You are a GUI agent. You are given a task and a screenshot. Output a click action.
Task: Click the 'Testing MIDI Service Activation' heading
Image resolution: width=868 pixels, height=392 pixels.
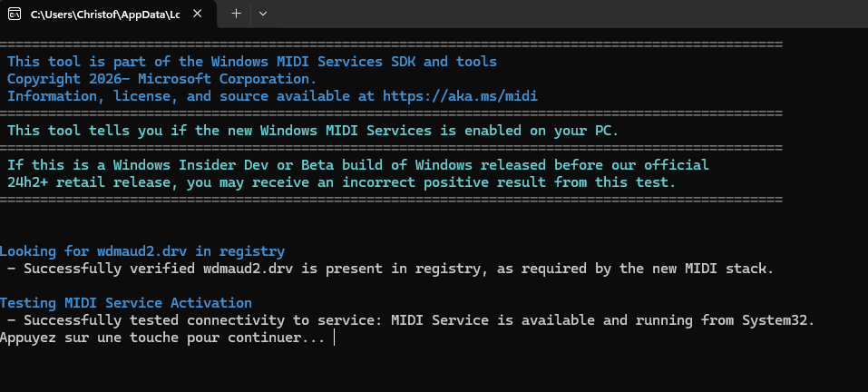pyautogui.click(x=126, y=302)
